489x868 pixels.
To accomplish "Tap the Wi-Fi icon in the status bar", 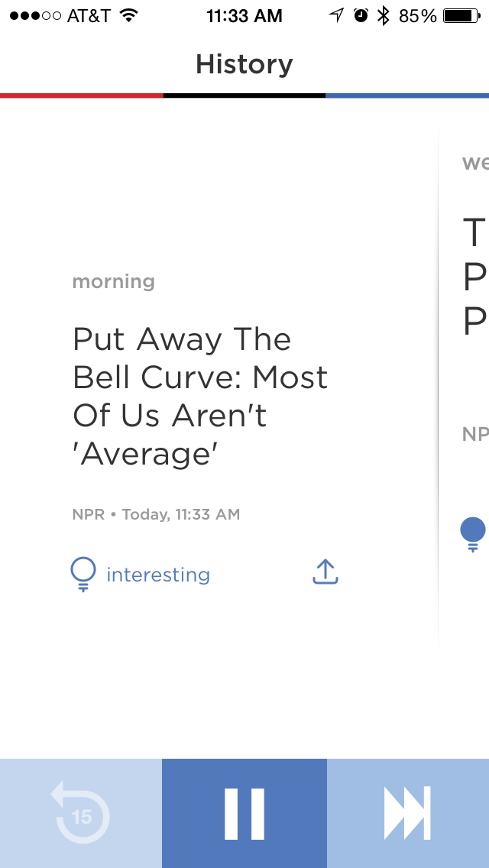I will click(128, 15).
